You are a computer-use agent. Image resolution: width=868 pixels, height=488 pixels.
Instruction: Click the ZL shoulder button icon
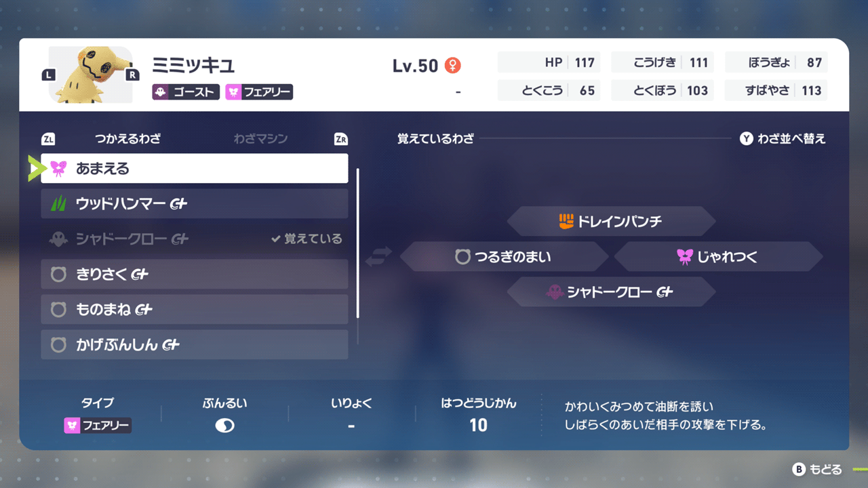pyautogui.click(x=48, y=140)
